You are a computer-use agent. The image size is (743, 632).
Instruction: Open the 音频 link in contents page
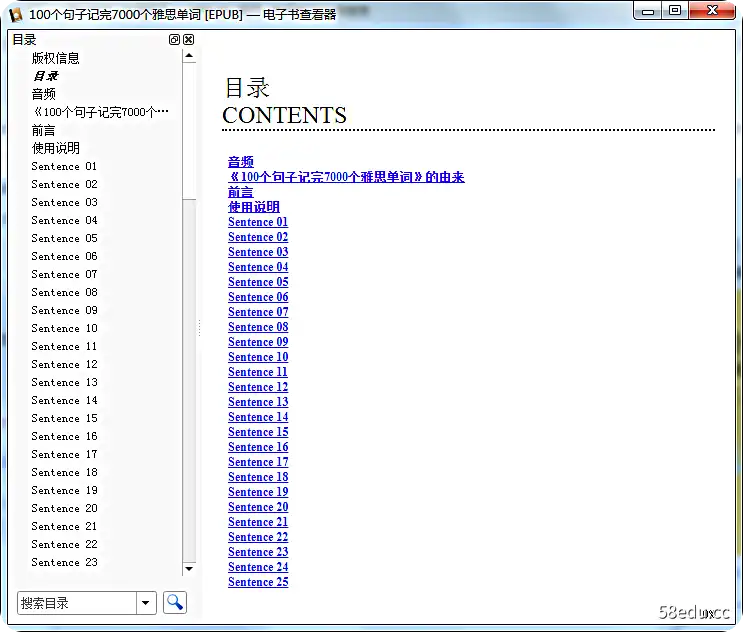click(x=241, y=162)
